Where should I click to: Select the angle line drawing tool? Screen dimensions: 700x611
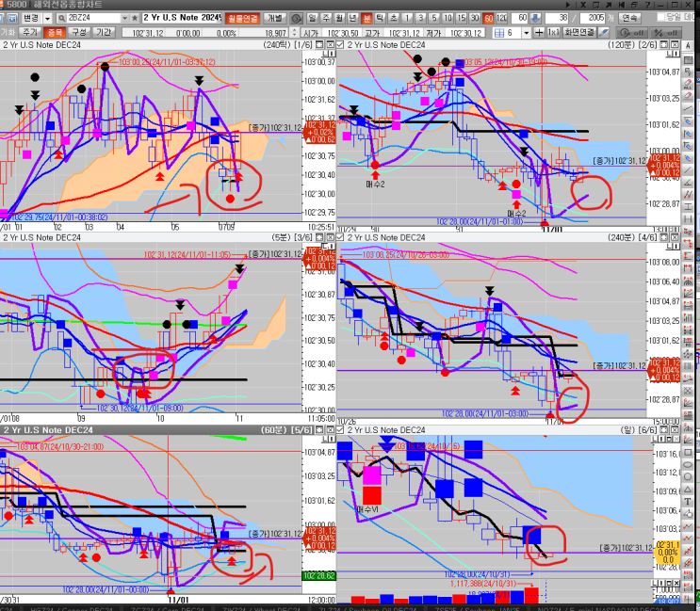688,182
